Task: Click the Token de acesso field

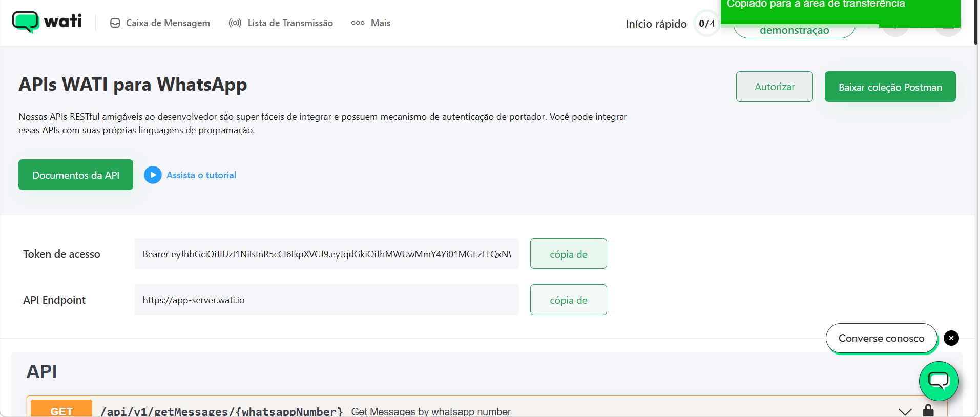Action: [x=327, y=254]
